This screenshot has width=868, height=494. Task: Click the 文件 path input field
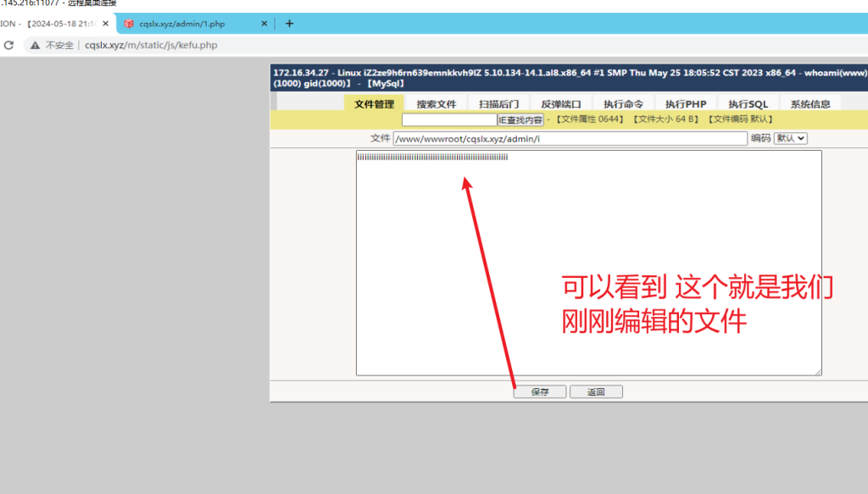pyautogui.click(x=570, y=138)
